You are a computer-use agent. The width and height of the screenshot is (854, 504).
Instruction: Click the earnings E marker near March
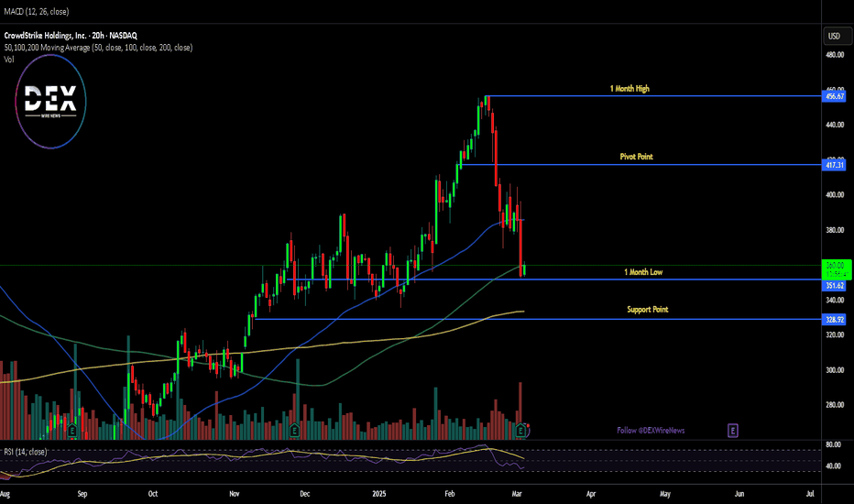tap(520, 431)
